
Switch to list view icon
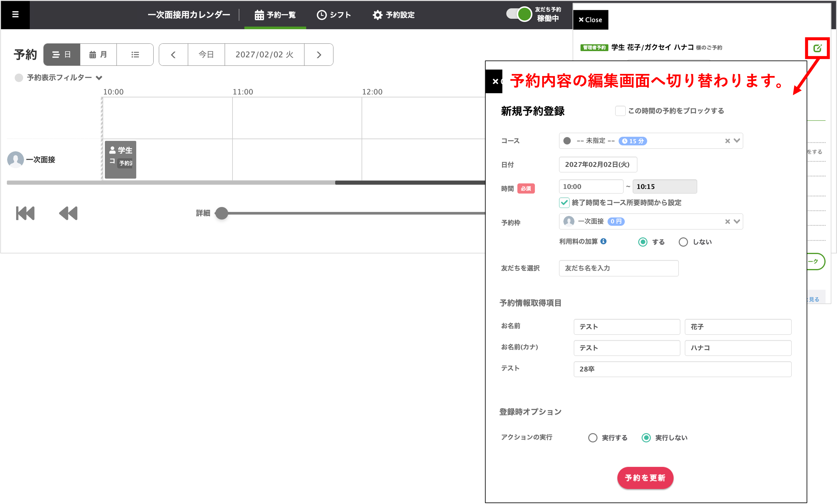point(135,55)
